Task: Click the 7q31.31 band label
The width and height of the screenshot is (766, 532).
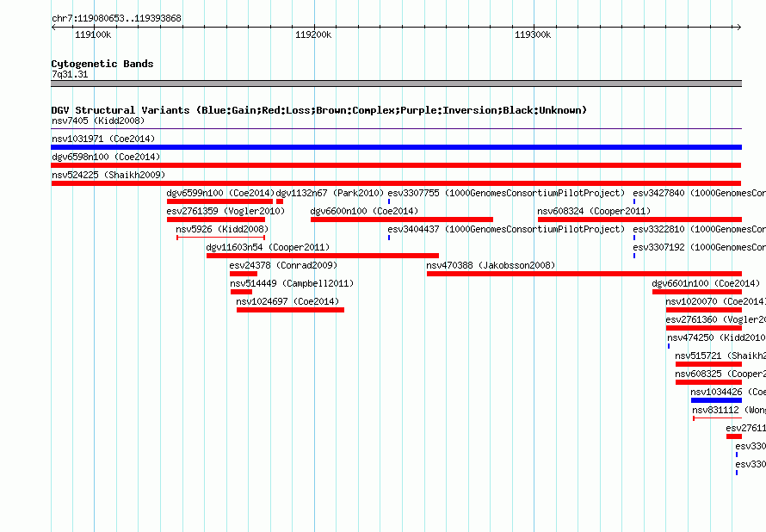Action: [x=70, y=74]
